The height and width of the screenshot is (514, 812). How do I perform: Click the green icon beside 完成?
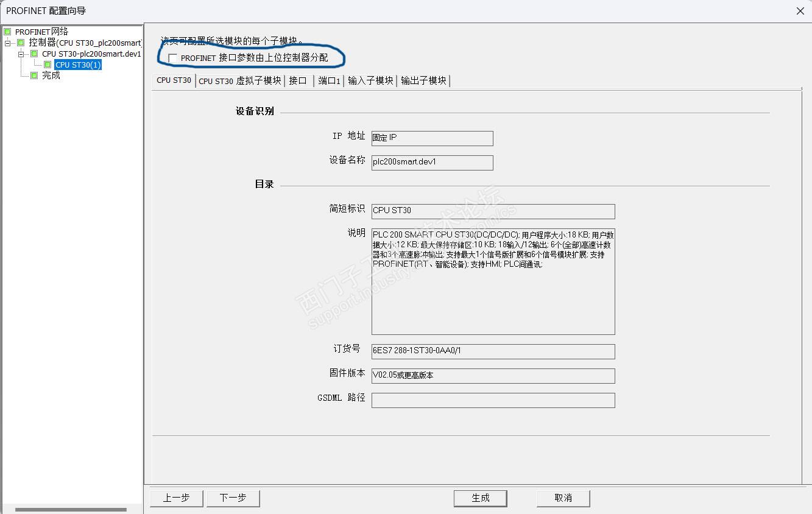coord(34,76)
